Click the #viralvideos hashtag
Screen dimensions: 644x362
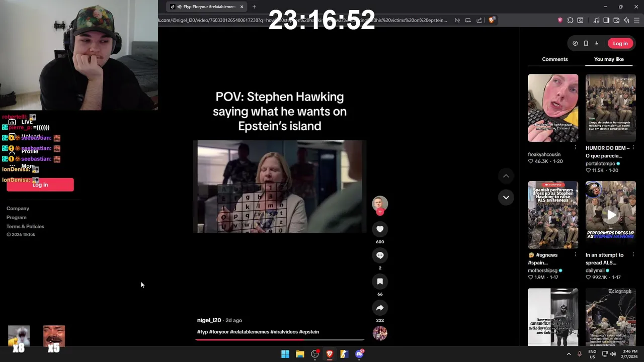click(284, 332)
